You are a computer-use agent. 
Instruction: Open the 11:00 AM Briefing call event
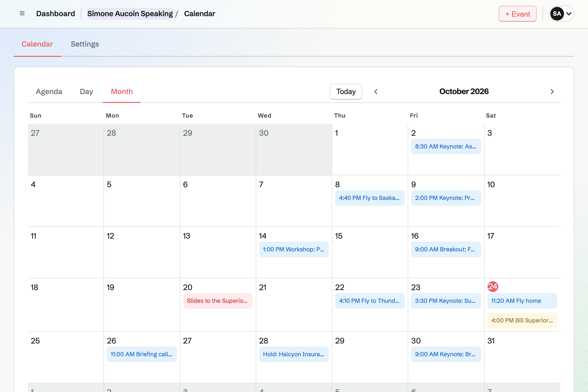click(142, 354)
